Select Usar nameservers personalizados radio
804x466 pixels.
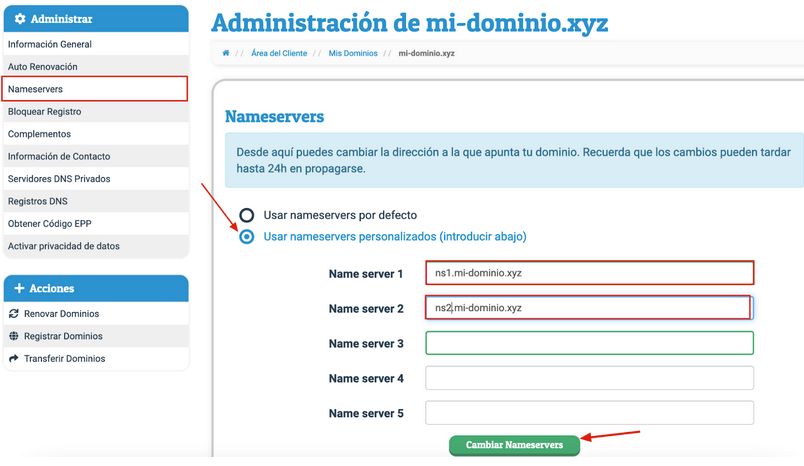pyautogui.click(x=246, y=237)
